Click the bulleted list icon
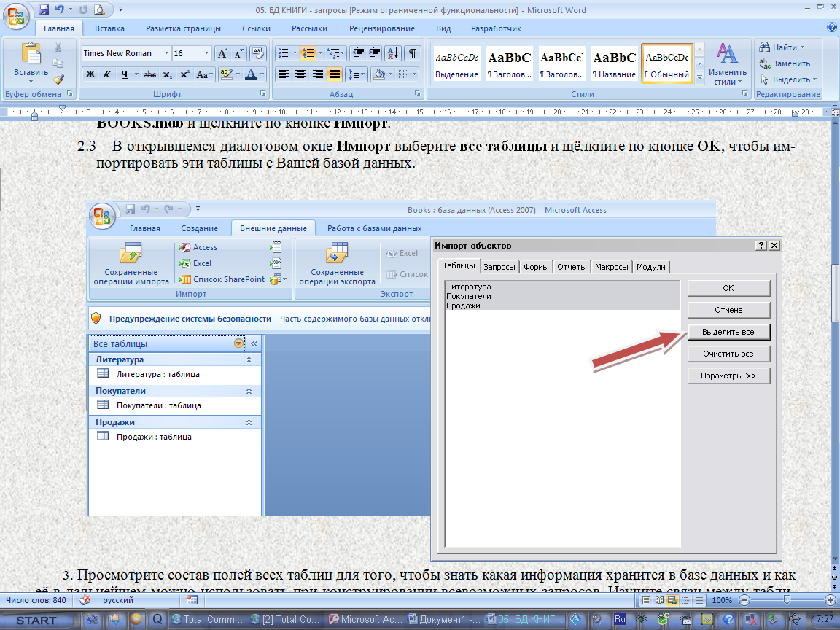The width and height of the screenshot is (840, 630). [284, 53]
